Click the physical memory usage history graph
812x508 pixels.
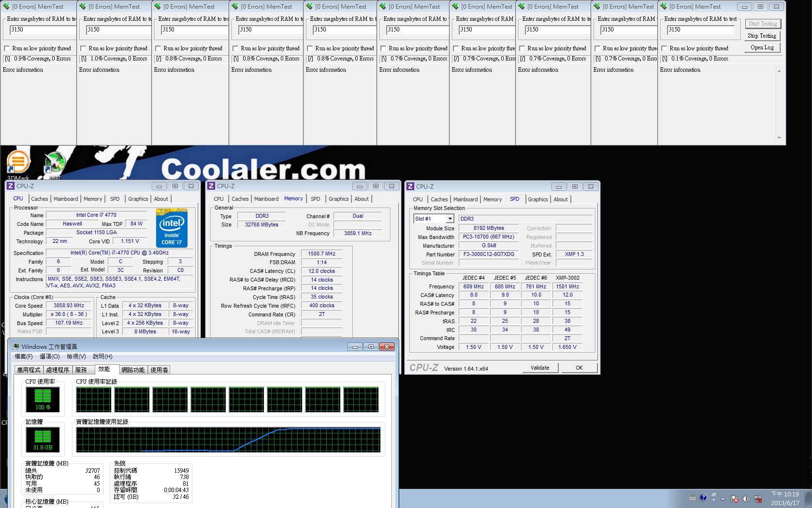[x=228, y=440]
